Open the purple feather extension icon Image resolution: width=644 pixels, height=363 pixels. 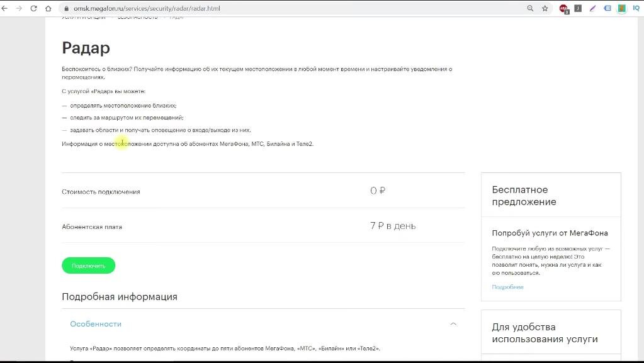[592, 8]
